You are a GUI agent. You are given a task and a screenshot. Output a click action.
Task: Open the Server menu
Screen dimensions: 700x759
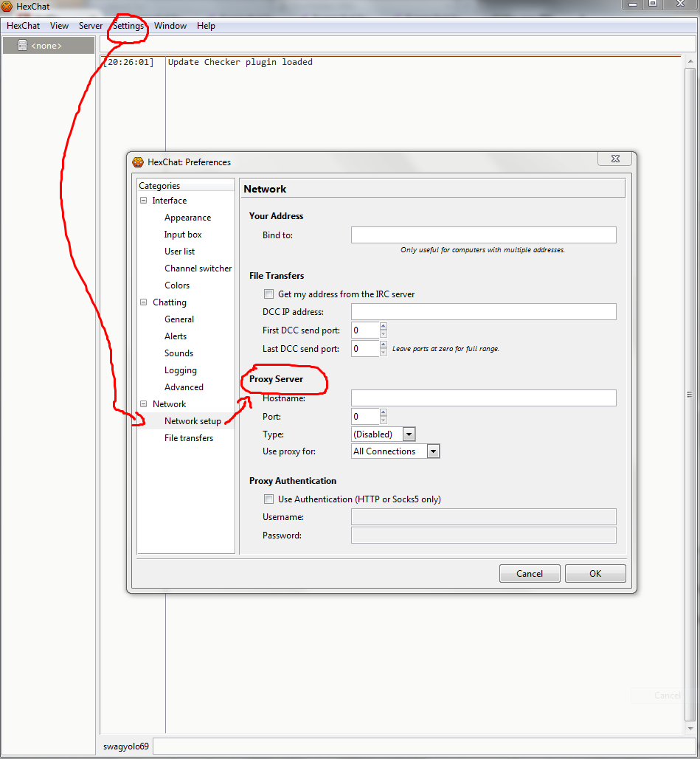[91, 26]
